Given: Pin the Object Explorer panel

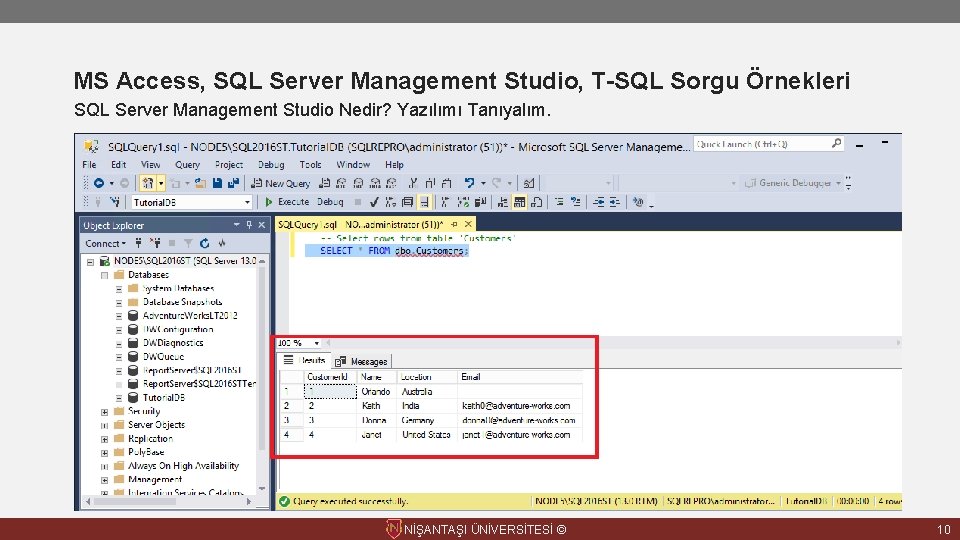Looking at the screenshot, I should 249,225.
